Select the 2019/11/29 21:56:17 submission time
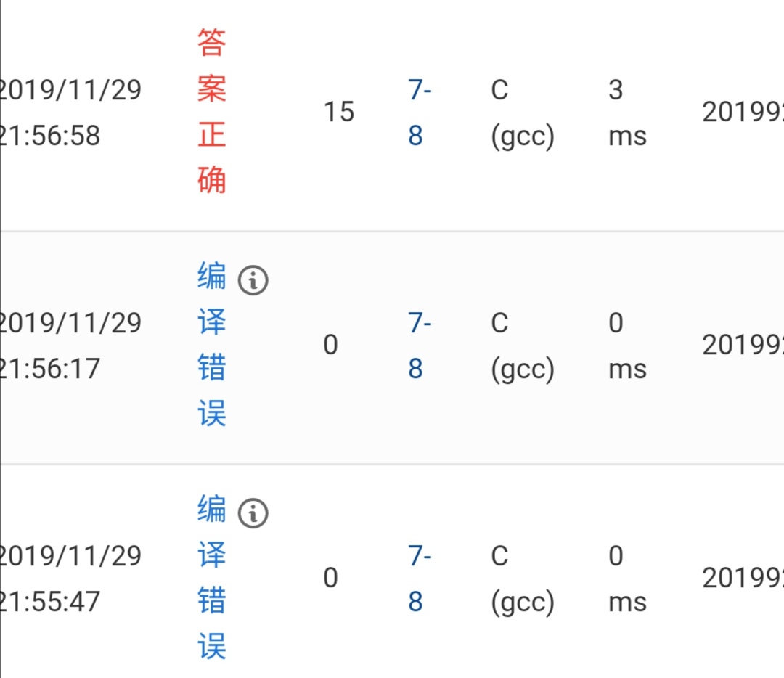 click(70, 346)
